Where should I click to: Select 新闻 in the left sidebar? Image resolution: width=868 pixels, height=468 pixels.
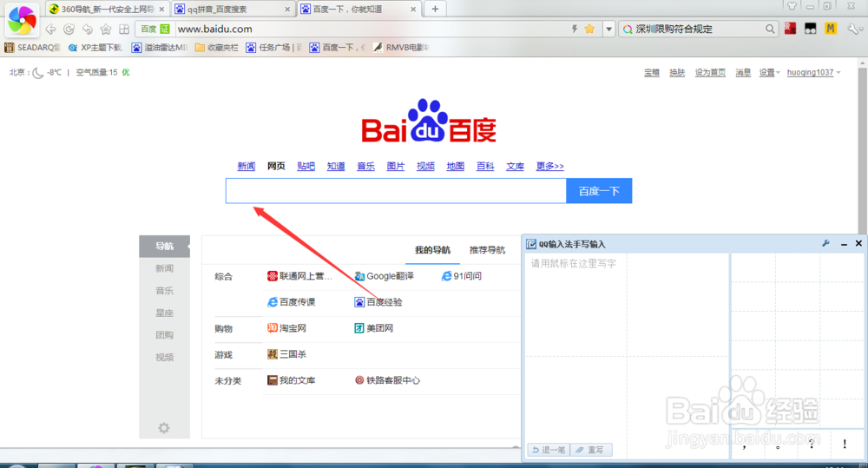[164, 268]
